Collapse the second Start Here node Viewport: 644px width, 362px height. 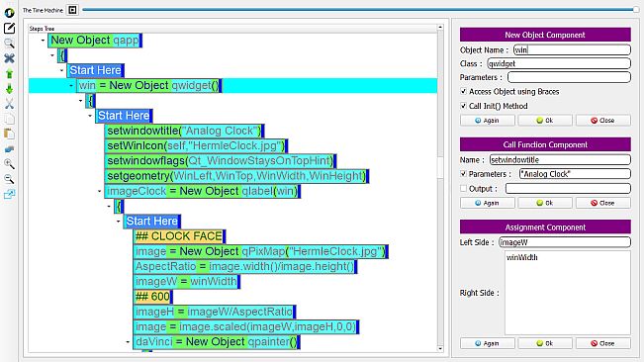(90, 116)
